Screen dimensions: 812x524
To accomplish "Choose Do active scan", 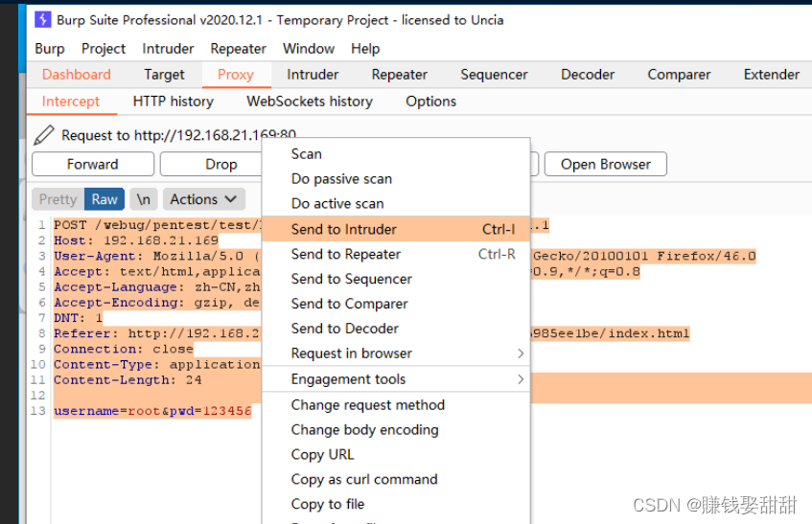I will coord(396,204).
